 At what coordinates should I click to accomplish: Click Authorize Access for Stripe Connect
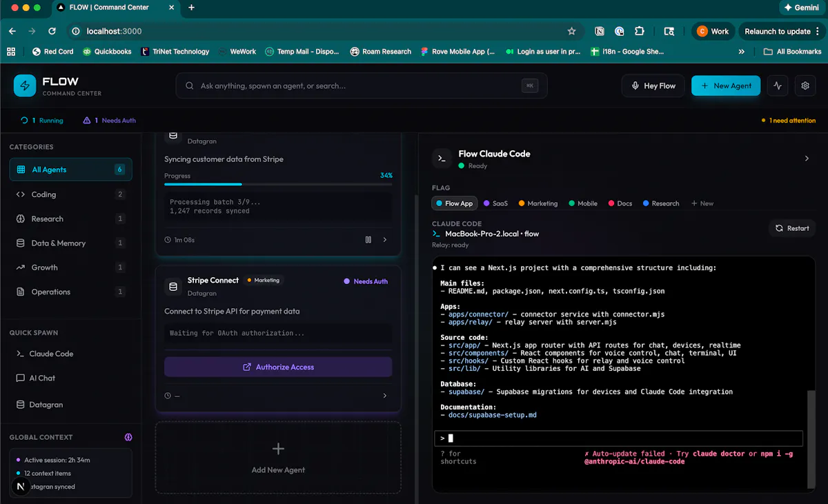click(278, 367)
